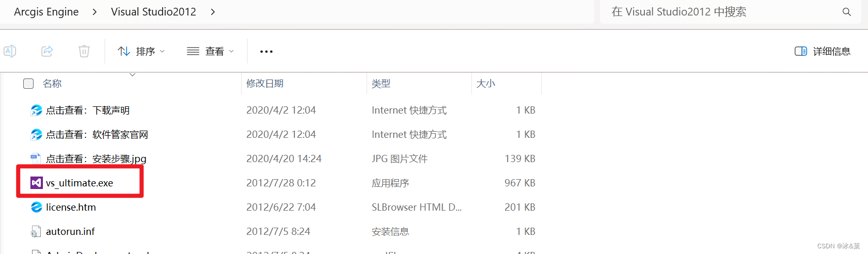Check the select-all checkbox in header
This screenshot has height=254, width=868.
(28, 84)
